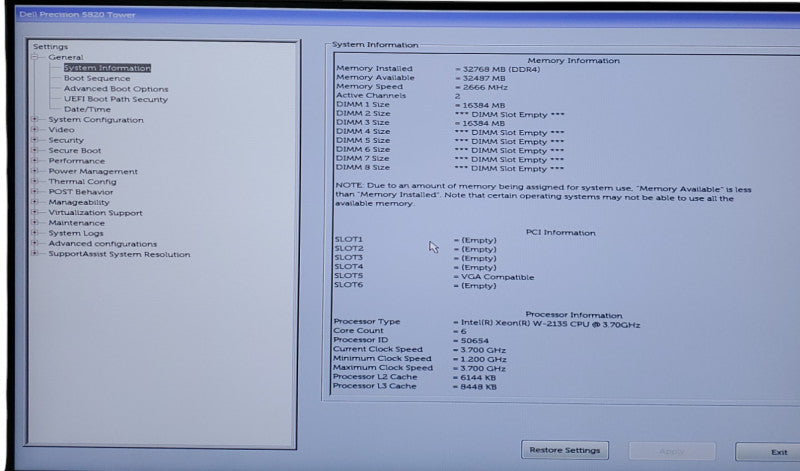Expand the Security node
This screenshot has height=471, width=800.
35,140
